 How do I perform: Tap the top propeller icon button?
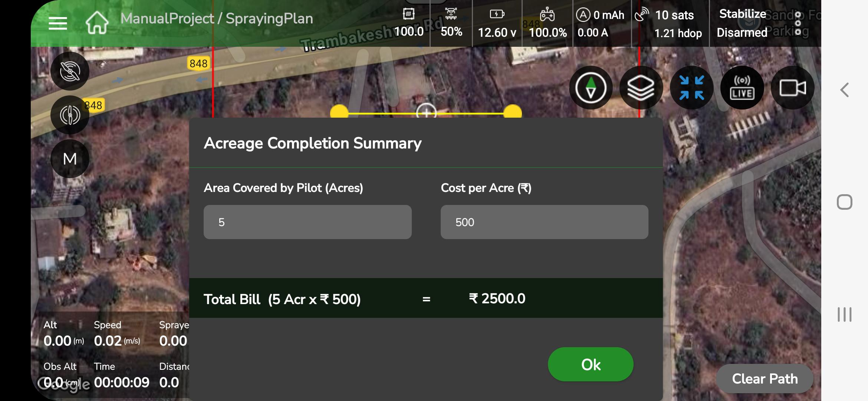click(x=70, y=71)
